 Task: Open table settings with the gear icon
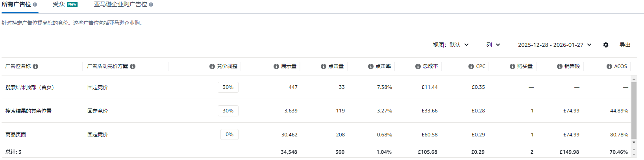coord(606,45)
